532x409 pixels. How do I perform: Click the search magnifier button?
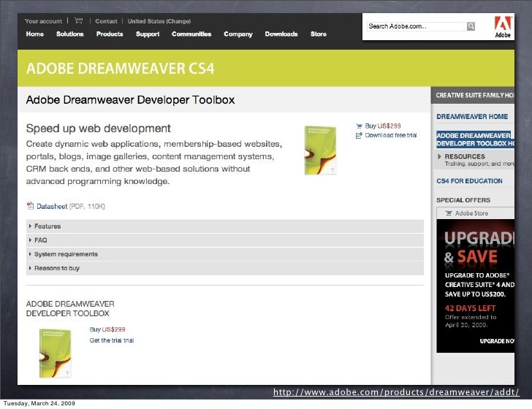471,26
